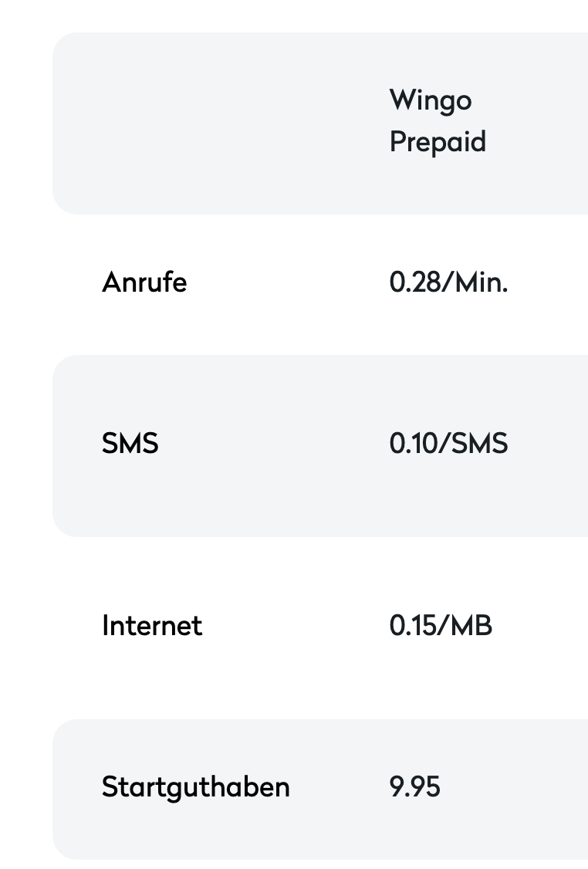Click the empty top-left header cell
The height and width of the screenshot is (869, 588).
[x=216, y=123]
